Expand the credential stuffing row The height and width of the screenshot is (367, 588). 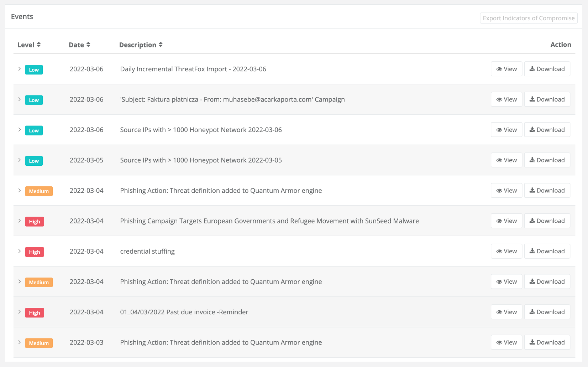(20, 251)
